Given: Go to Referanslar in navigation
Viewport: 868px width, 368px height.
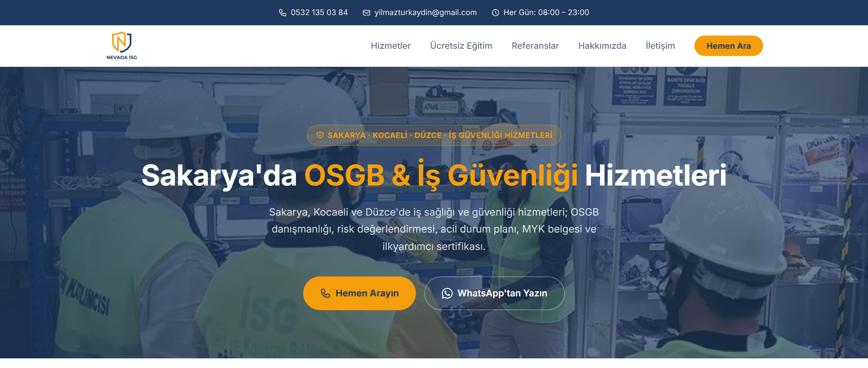Looking at the screenshot, I should (535, 46).
